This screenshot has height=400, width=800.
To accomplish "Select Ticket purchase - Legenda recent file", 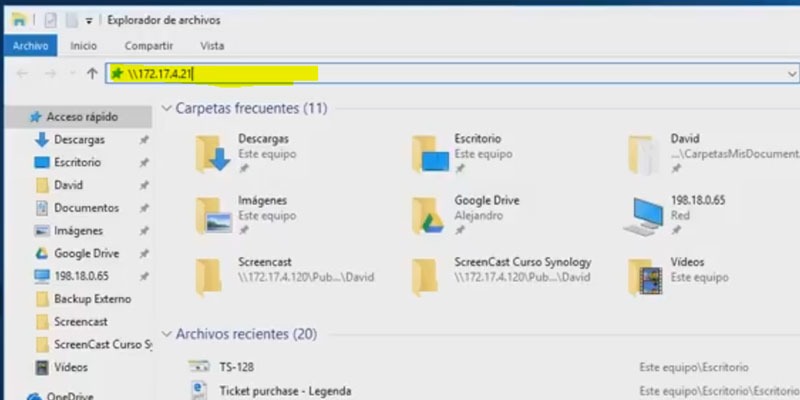I will tap(285, 391).
